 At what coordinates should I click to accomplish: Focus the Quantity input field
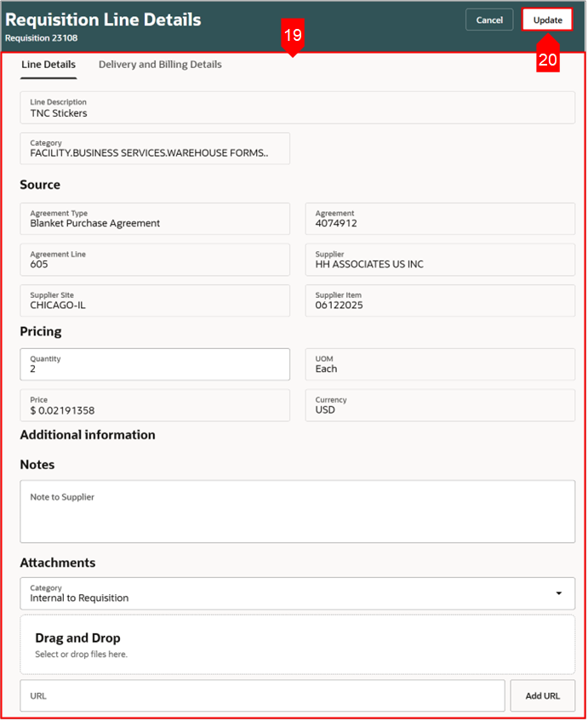click(155, 364)
